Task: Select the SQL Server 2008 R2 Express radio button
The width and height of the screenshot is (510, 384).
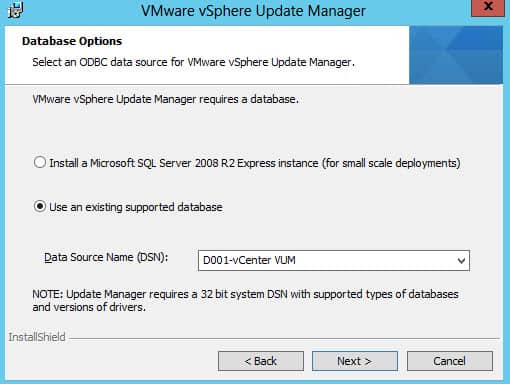Action: (40, 163)
